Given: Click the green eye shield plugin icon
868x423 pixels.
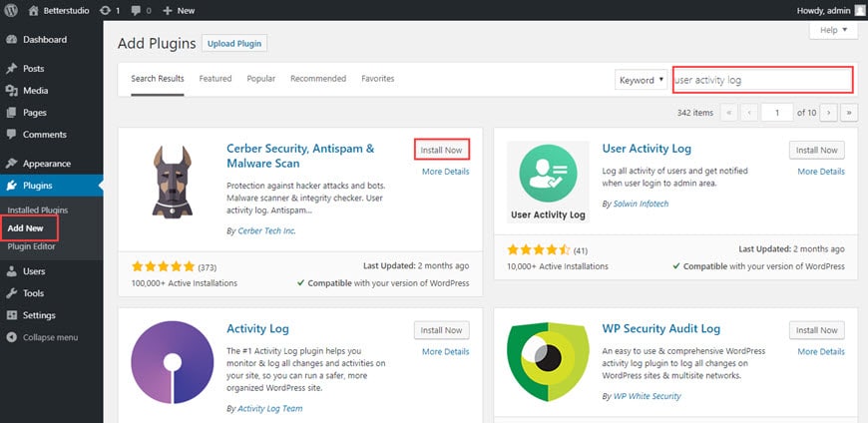Looking at the screenshot, I should point(548,363).
